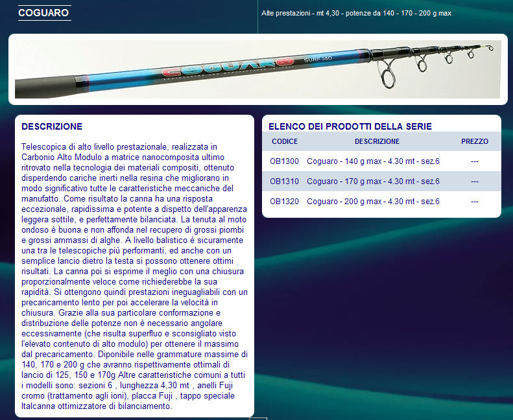Click the Coguaro fishing rod product image
This screenshot has width=513, height=420.
(258, 69)
